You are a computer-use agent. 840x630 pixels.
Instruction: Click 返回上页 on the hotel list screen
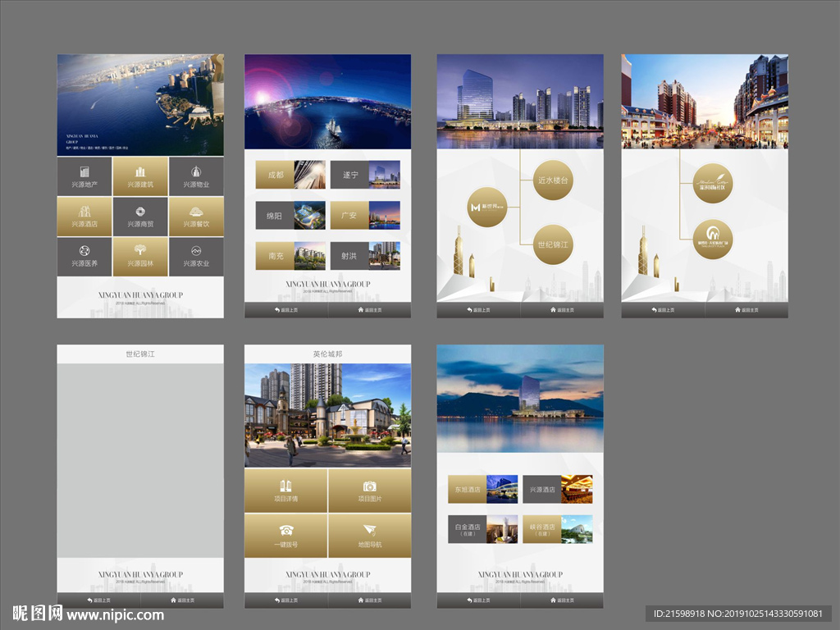[478, 600]
